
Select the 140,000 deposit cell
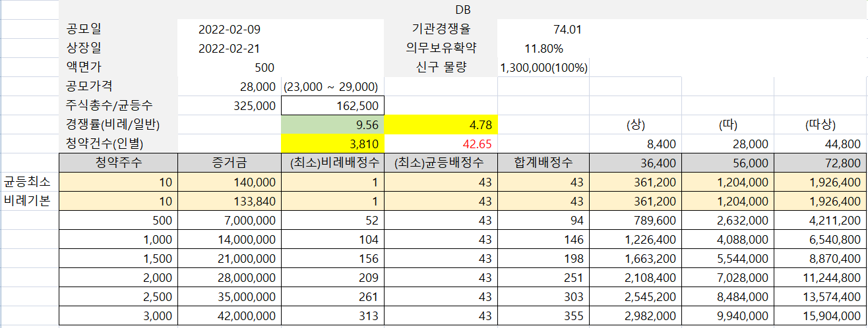click(229, 182)
